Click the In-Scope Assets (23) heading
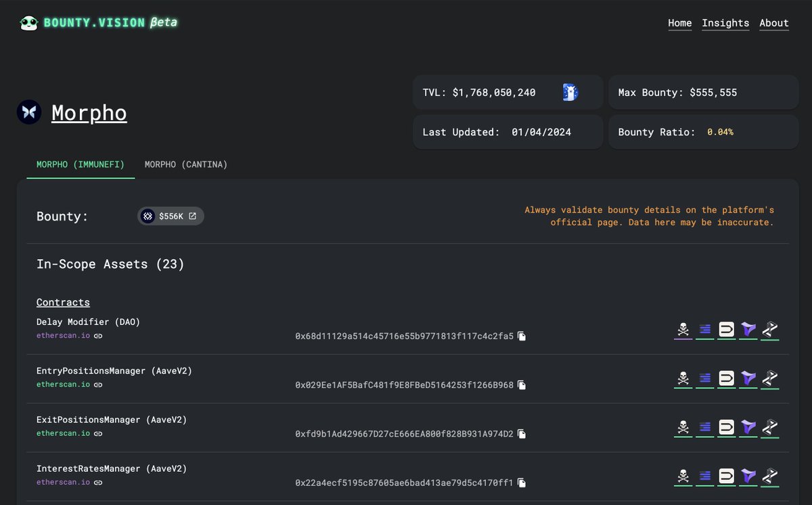 pos(110,264)
